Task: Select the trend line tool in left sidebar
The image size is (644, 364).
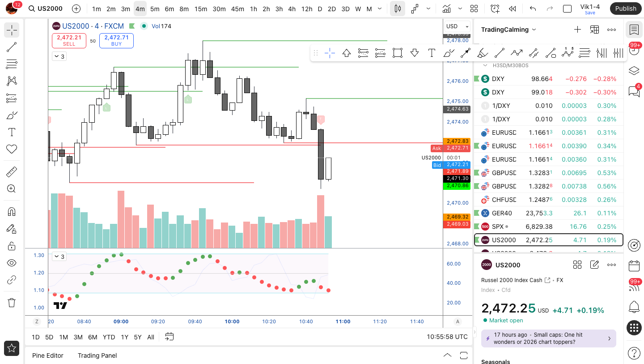Action: (x=12, y=47)
